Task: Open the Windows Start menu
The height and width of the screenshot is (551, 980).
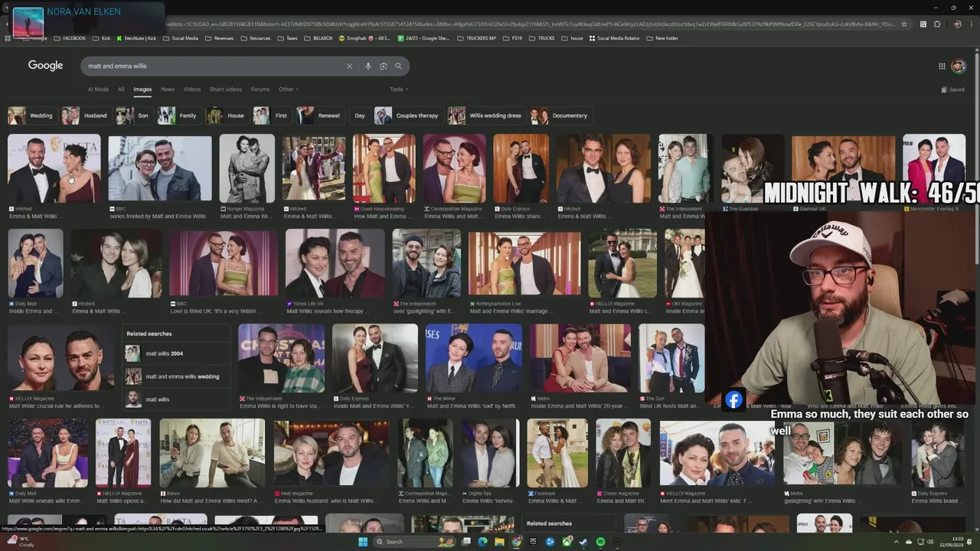Action: (x=363, y=542)
